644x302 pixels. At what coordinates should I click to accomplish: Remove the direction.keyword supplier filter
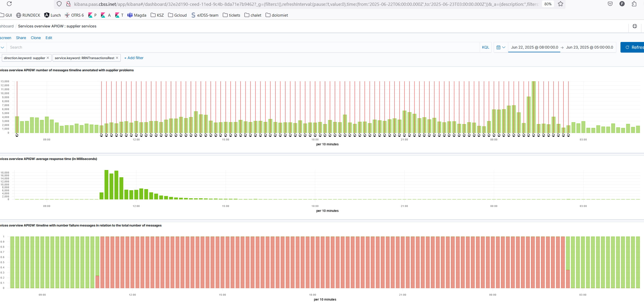click(x=48, y=58)
